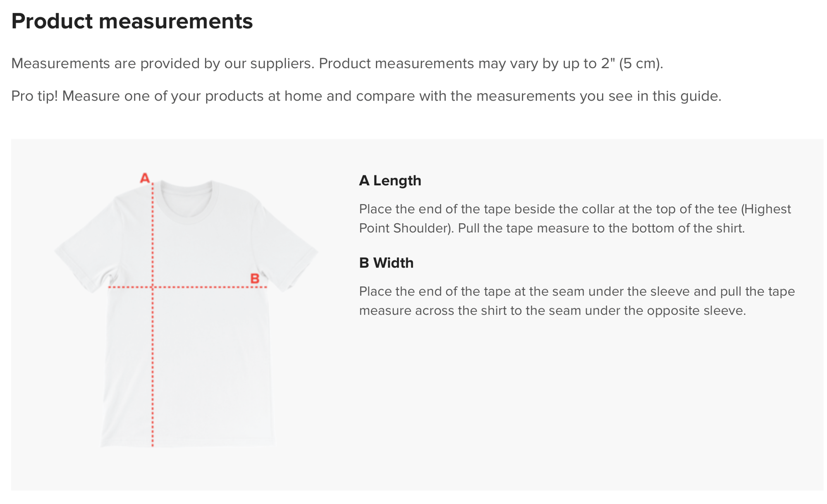The height and width of the screenshot is (504, 827).
Task: Click the text '2" (5 cm)' variance note
Action: click(631, 63)
